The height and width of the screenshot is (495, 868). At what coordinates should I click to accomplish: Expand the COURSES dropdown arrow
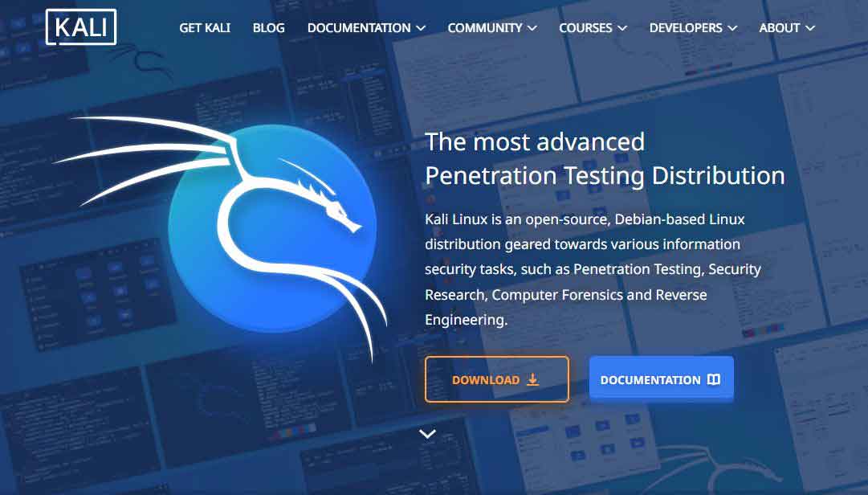tap(622, 28)
